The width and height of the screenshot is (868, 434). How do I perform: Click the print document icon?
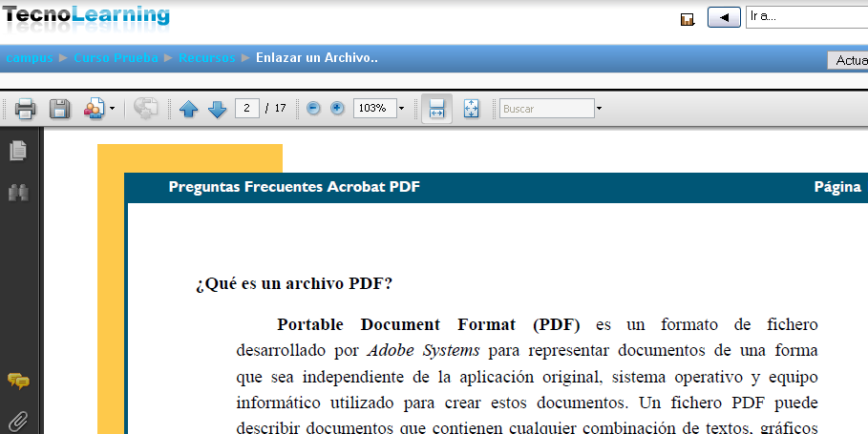pos(25,109)
